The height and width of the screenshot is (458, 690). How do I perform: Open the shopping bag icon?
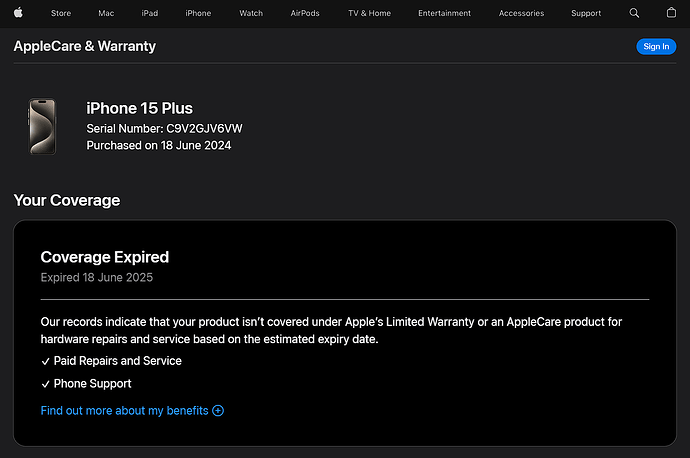pos(671,13)
